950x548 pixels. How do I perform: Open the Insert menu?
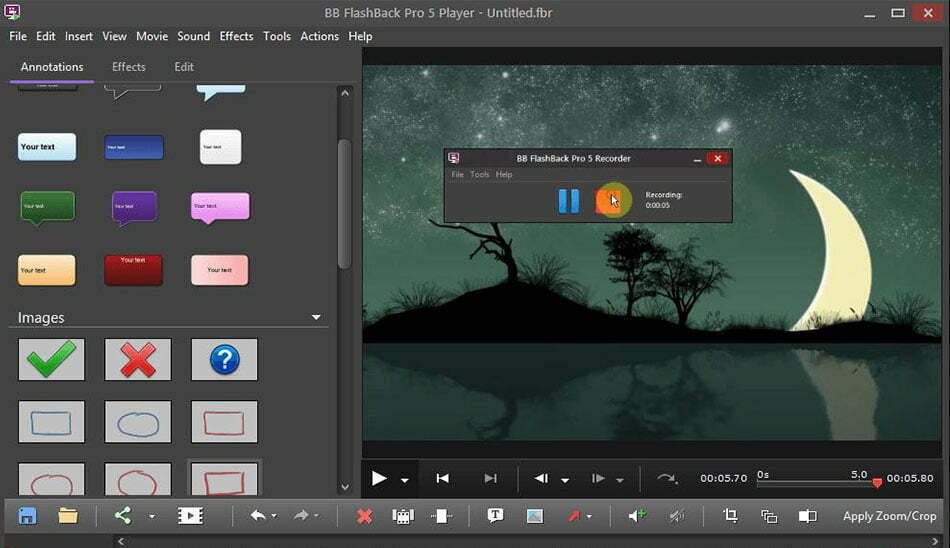[x=79, y=36]
